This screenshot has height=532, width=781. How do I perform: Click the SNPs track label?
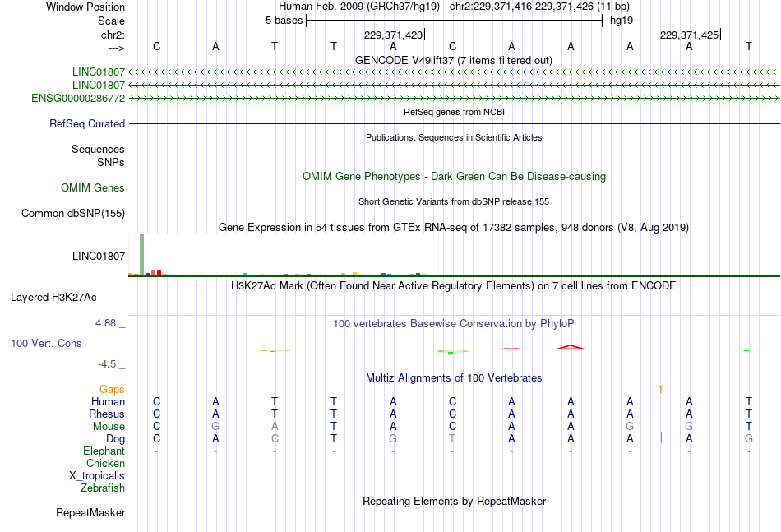tap(111, 162)
